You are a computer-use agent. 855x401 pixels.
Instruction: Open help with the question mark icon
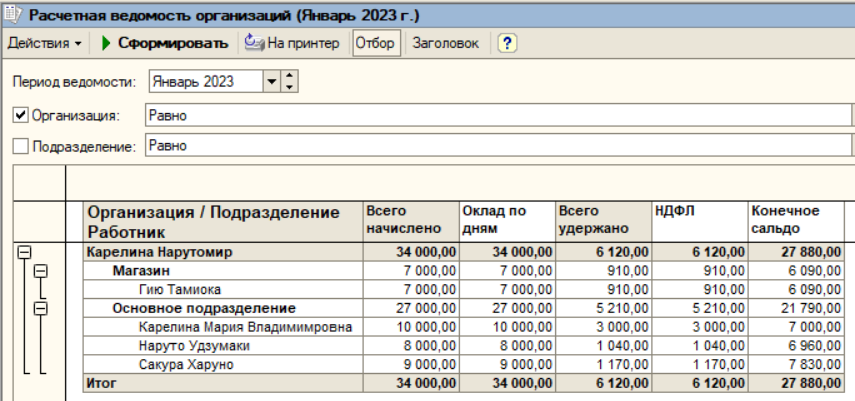(507, 43)
